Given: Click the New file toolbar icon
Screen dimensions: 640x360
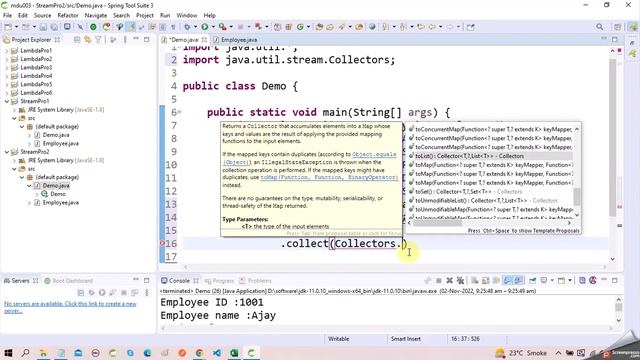Looking at the screenshot, I should 8,27.
